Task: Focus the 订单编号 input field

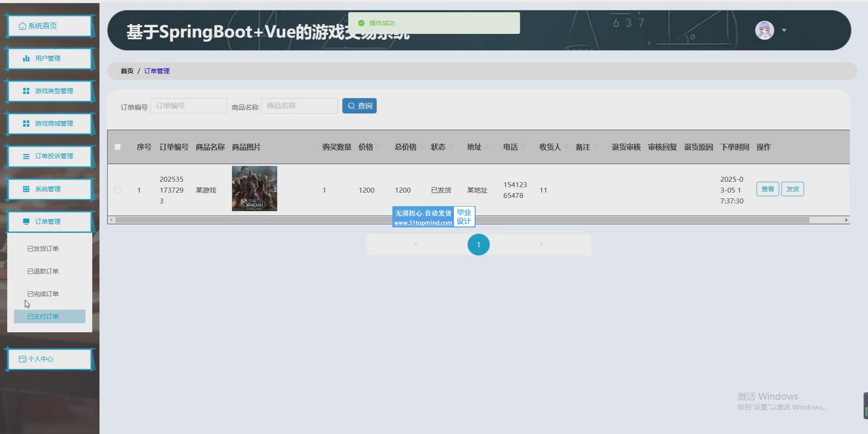Action: (189, 106)
